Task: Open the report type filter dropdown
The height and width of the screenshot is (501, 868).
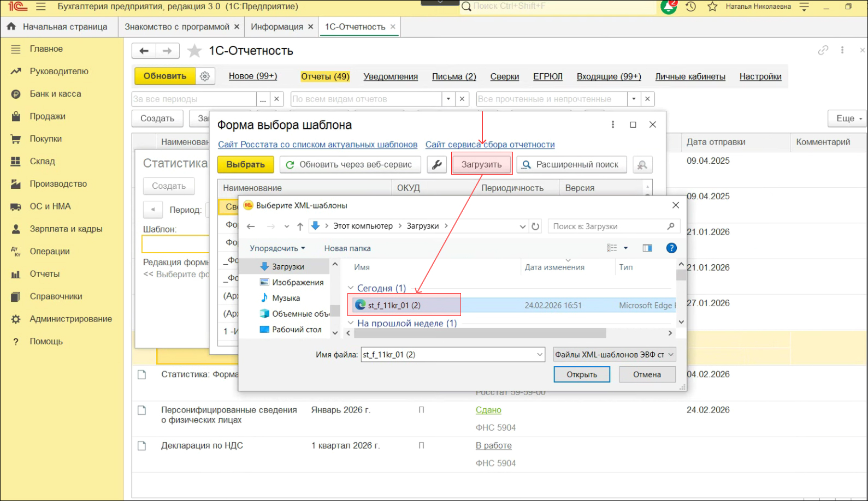Action: pyautogui.click(x=448, y=99)
